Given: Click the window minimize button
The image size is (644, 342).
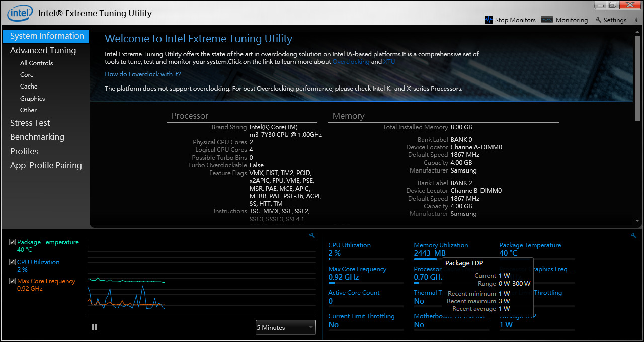Looking at the screenshot, I should [x=601, y=5].
